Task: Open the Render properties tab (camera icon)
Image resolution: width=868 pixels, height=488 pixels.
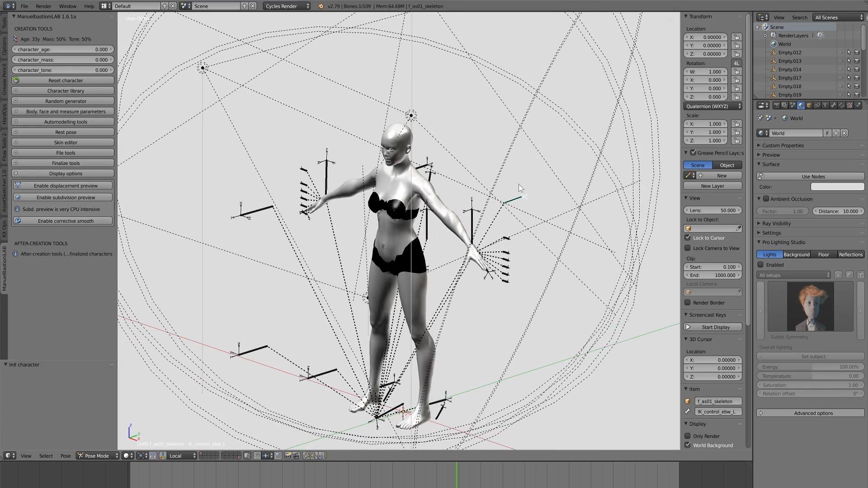Action: (x=777, y=105)
